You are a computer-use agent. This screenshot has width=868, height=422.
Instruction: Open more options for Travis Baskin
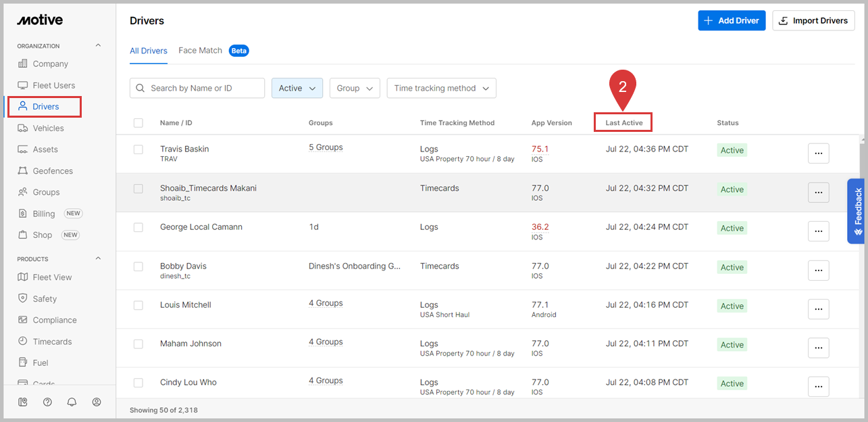coord(819,154)
